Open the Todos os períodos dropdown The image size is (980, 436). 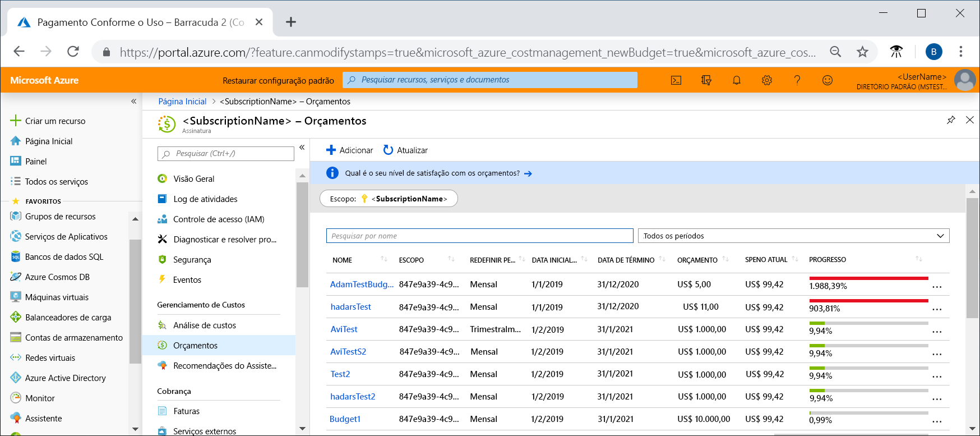(x=794, y=236)
